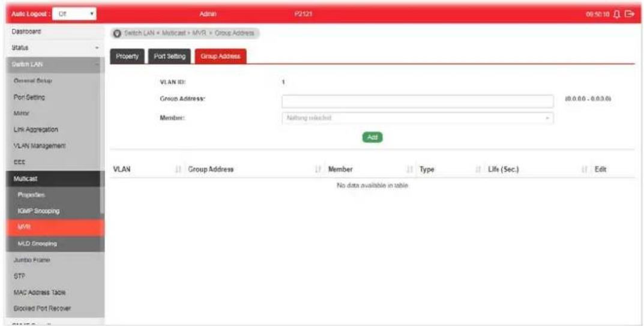Screen dimensions: 644x326
Task: Open Mirror in sidebar
Action: (x=53, y=113)
